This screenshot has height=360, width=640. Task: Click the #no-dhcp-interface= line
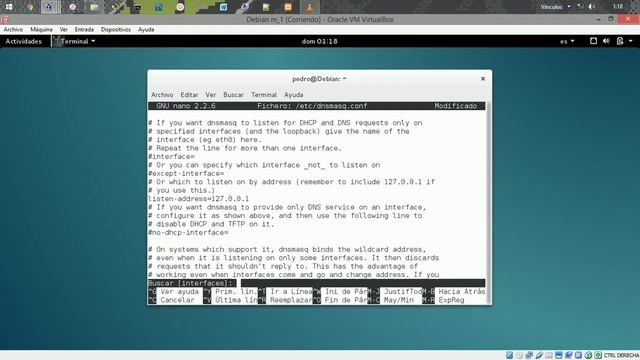[x=188, y=233]
